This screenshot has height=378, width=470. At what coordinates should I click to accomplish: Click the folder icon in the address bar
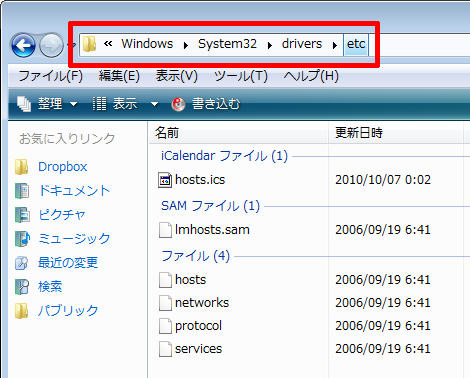89,44
